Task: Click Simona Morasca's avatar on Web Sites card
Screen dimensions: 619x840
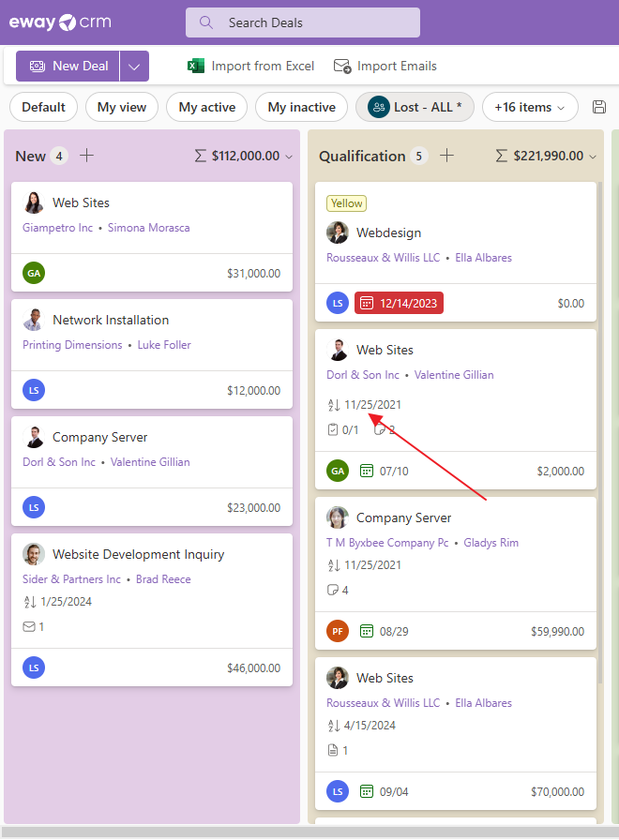Action: [x=34, y=202]
